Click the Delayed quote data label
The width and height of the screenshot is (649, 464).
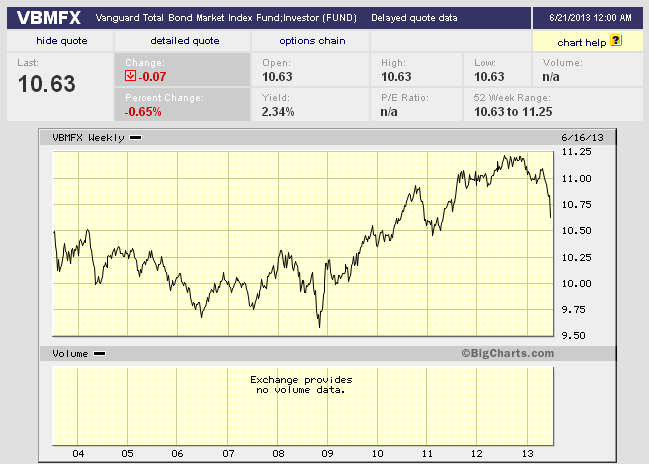(x=414, y=18)
